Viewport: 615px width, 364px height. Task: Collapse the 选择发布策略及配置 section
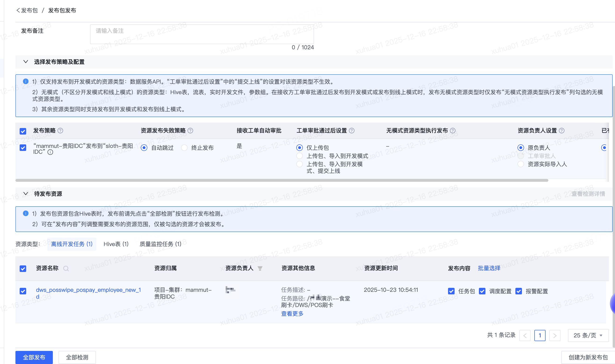click(26, 62)
